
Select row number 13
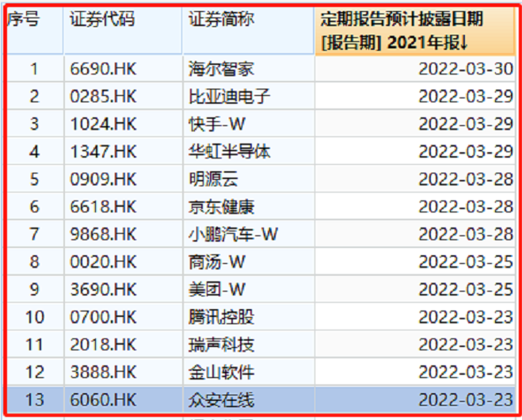[x=35, y=399]
